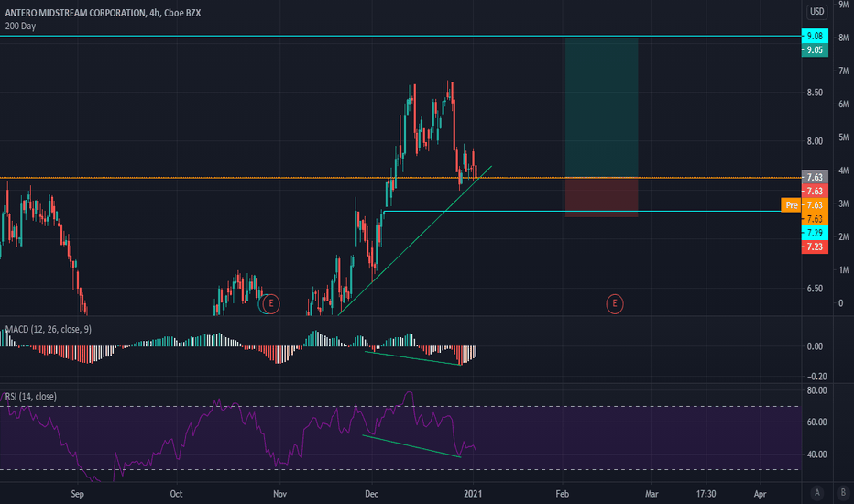Toggle the B scale button
854x504 pixels.
point(843,493)
